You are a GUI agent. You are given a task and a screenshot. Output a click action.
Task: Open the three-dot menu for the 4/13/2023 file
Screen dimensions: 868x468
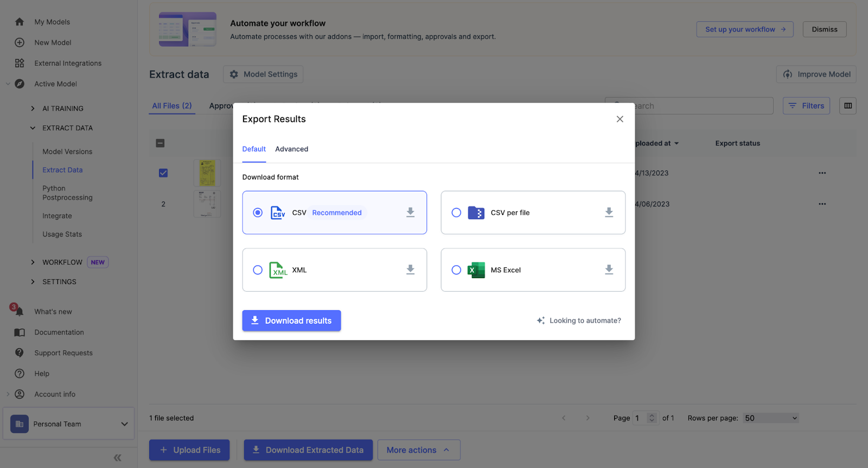822,173
